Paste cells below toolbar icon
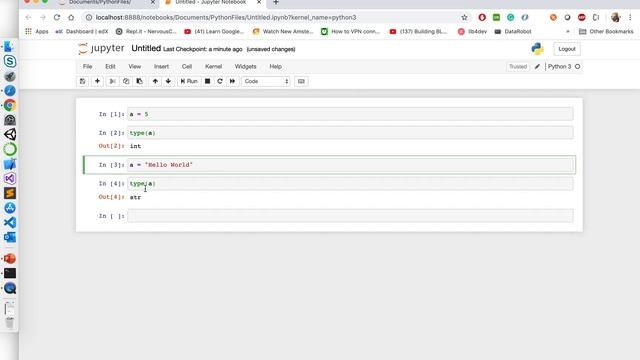The image size is (640, 360). coord(139,81)
